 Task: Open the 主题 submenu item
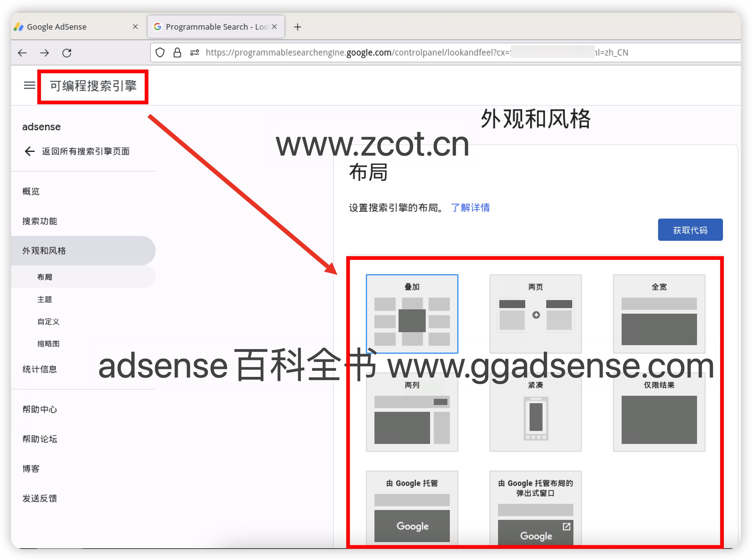click(x=44, y=299)
